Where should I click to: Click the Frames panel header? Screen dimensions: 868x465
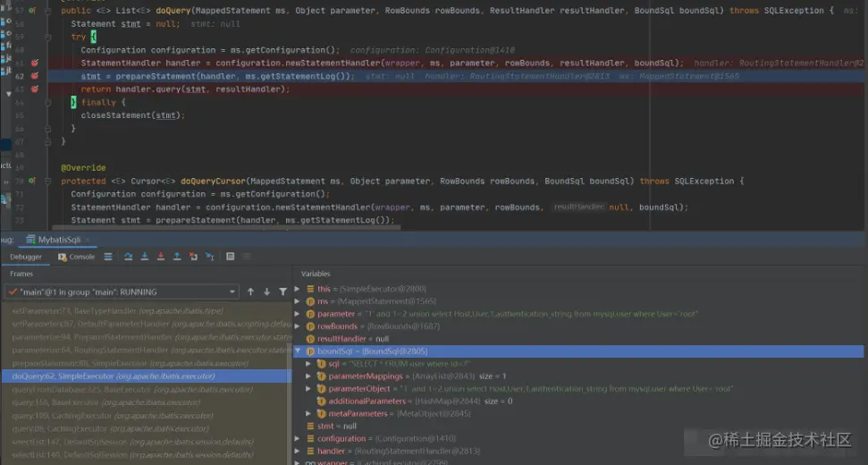[21, 274]
